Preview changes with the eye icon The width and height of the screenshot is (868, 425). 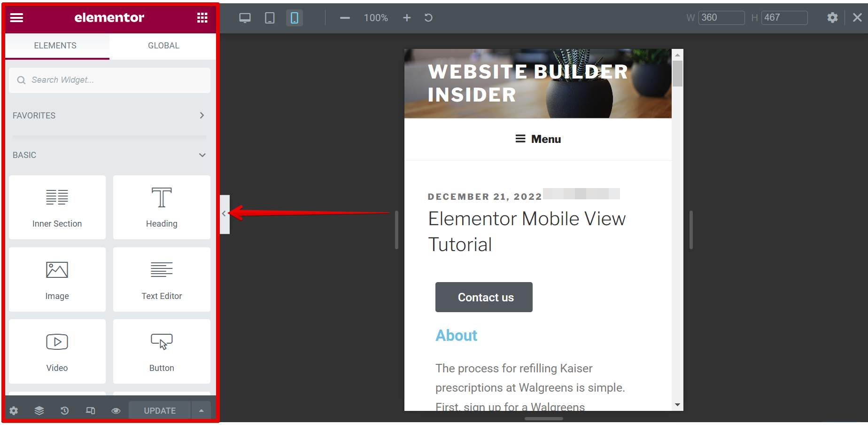point(116,410)
